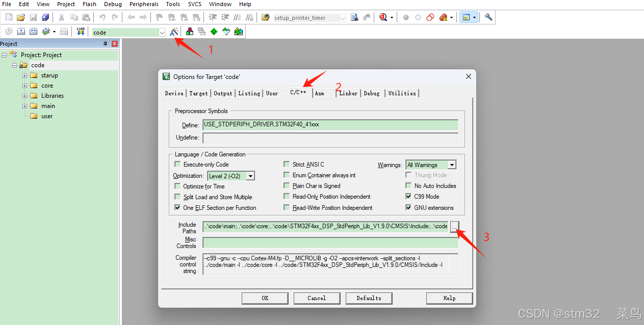This screenshot has height=325, width=644.
Task: Switch to the Debug tab in dialog
Action: coord(372,93)
